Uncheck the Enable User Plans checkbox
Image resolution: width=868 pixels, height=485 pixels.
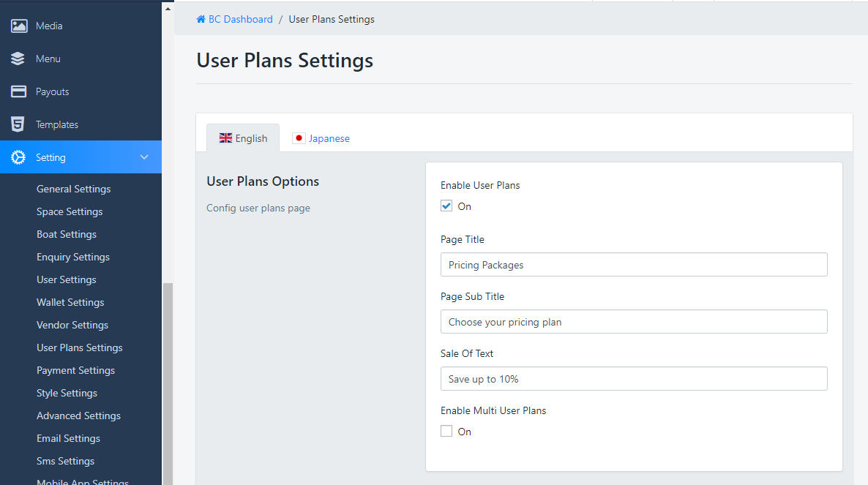(x=446, y=206)
